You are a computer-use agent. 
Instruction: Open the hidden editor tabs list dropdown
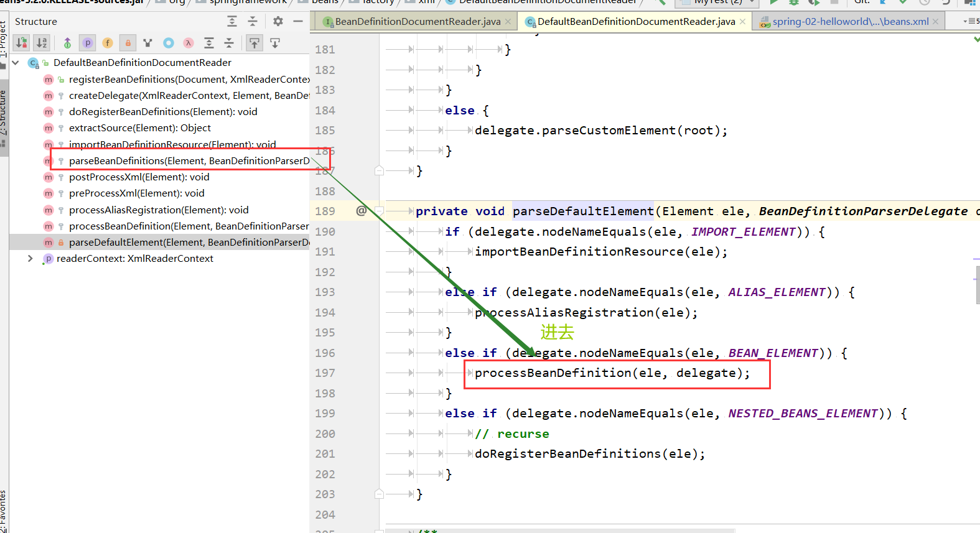point(971,21)
